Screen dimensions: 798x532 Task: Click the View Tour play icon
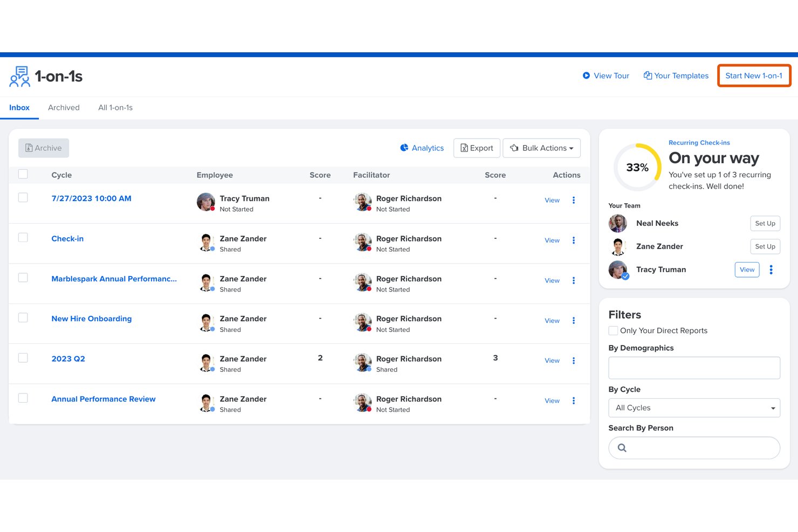click(586, 75)
